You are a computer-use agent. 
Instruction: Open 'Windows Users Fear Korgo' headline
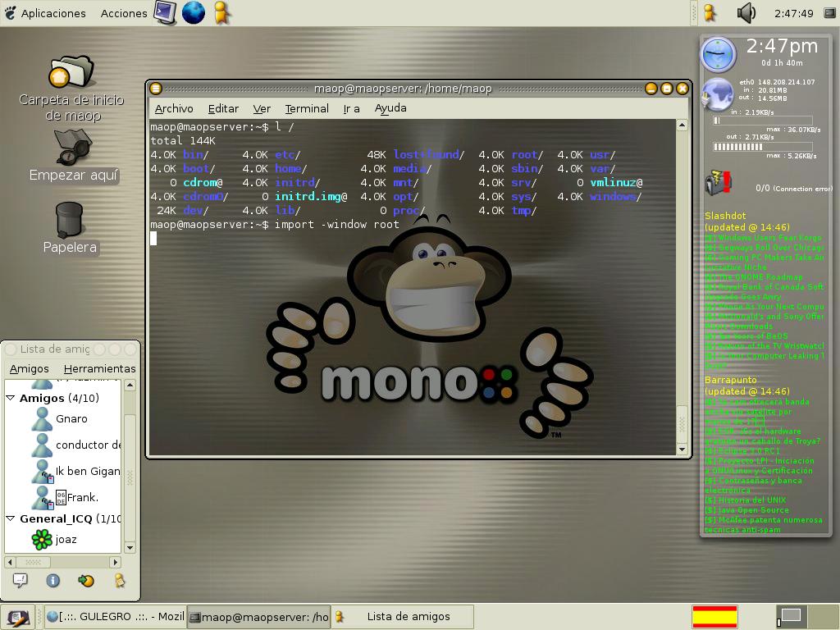tap(763, 237)
